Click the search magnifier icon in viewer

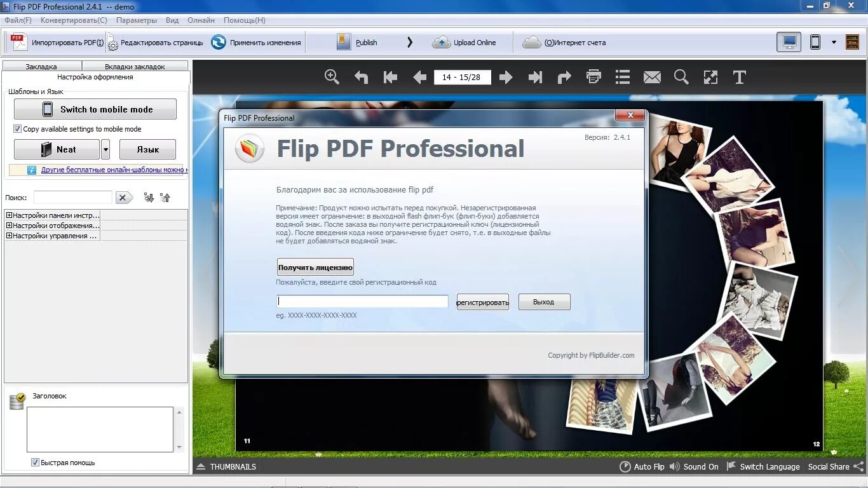681,77
